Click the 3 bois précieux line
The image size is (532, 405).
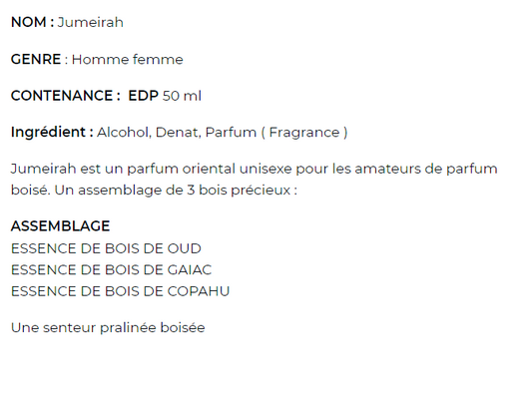pos(154,190)
